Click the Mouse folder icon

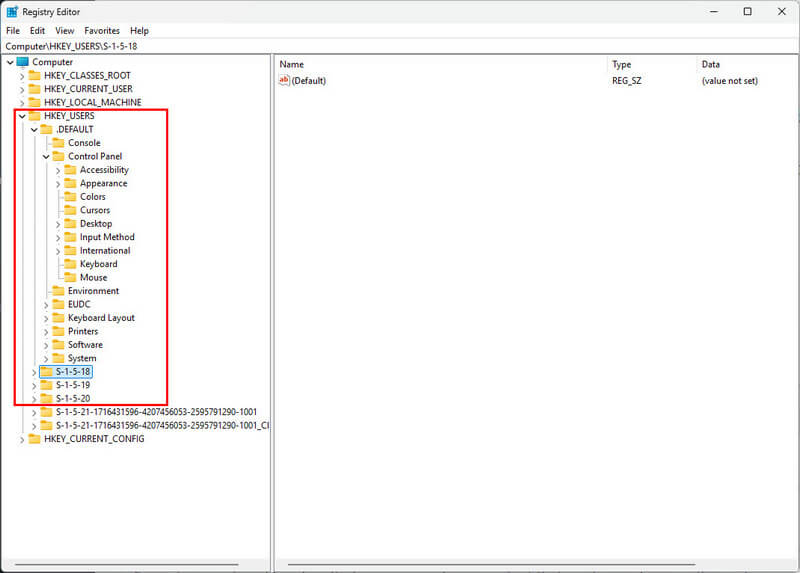click(x=70, y=277)
